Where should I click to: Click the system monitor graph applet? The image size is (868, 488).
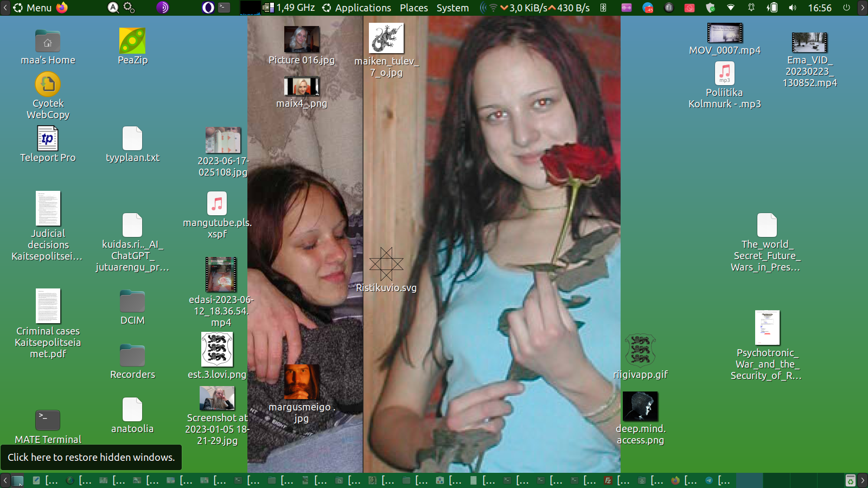pos(250,8)
